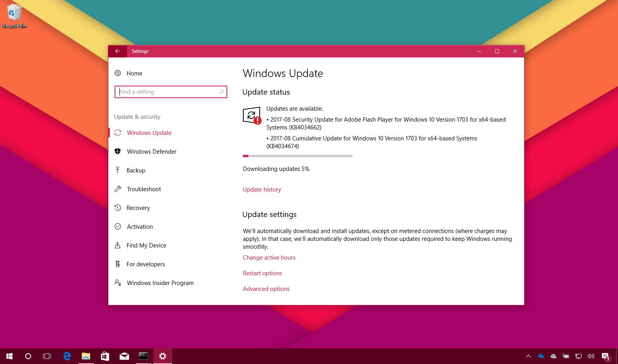
Task: Click the For developers tools icon
Action: [117, 264]
